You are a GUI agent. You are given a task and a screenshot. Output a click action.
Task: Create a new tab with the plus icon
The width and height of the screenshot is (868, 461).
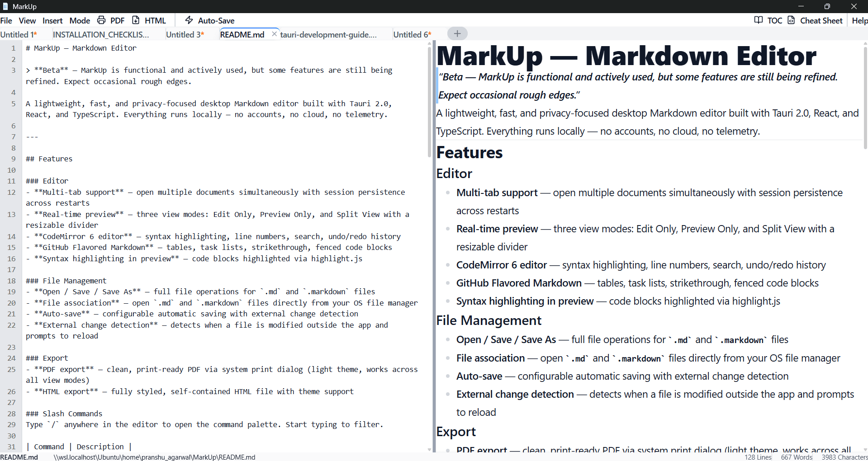[457, 33]
